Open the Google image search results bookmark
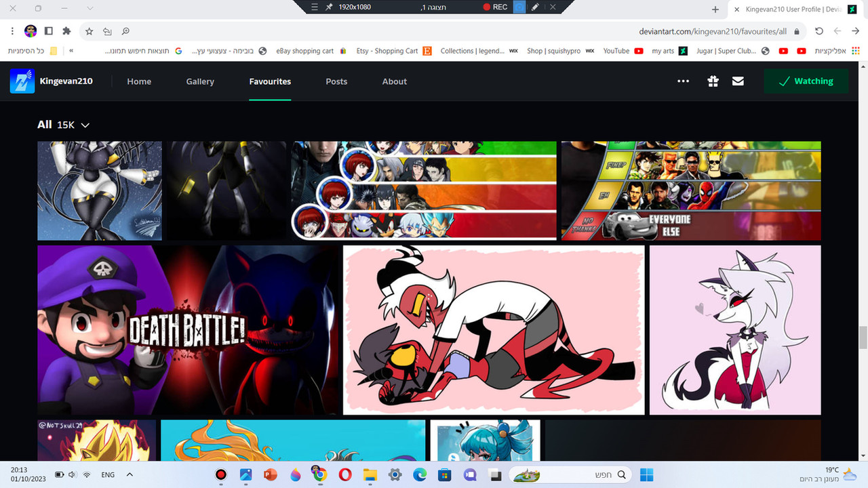The height and width of the screenshot is (488, 868). [x=144, y=51]
